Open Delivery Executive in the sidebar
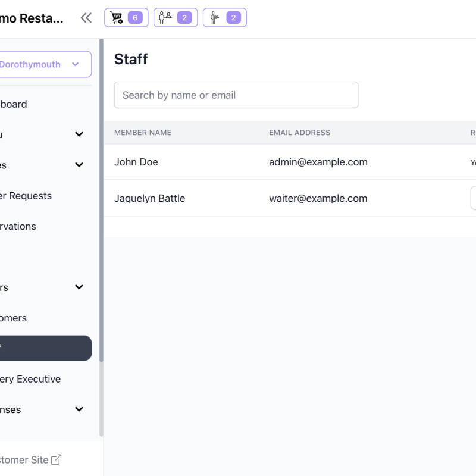The image size is (476, 476). click(x=30, y=379)
